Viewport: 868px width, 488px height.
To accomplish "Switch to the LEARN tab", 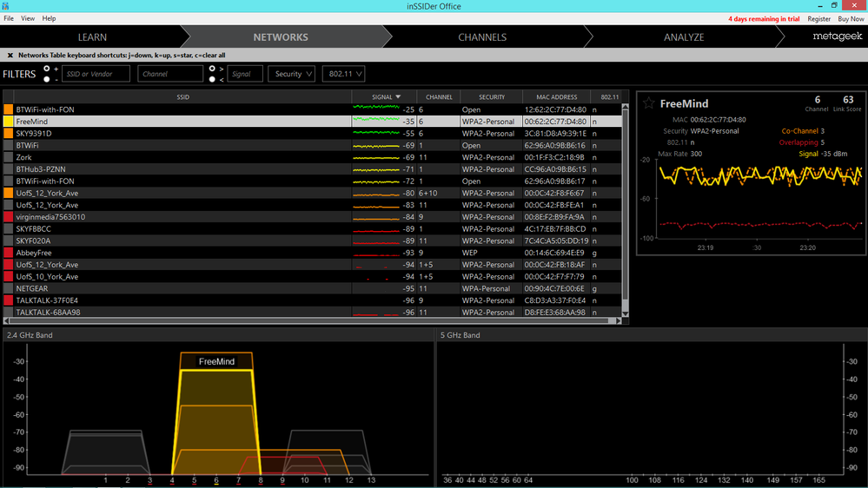I will 92,37.
